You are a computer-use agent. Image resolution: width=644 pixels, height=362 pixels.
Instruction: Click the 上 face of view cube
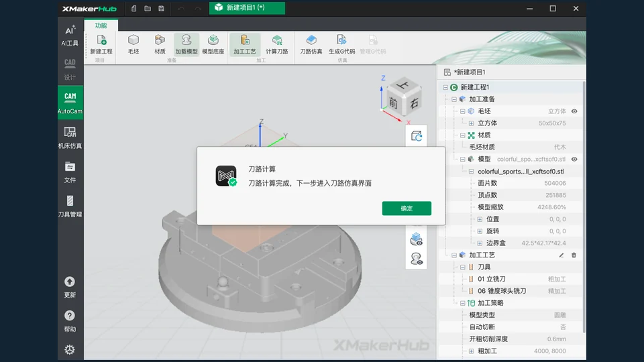click(x=404, y=85)
